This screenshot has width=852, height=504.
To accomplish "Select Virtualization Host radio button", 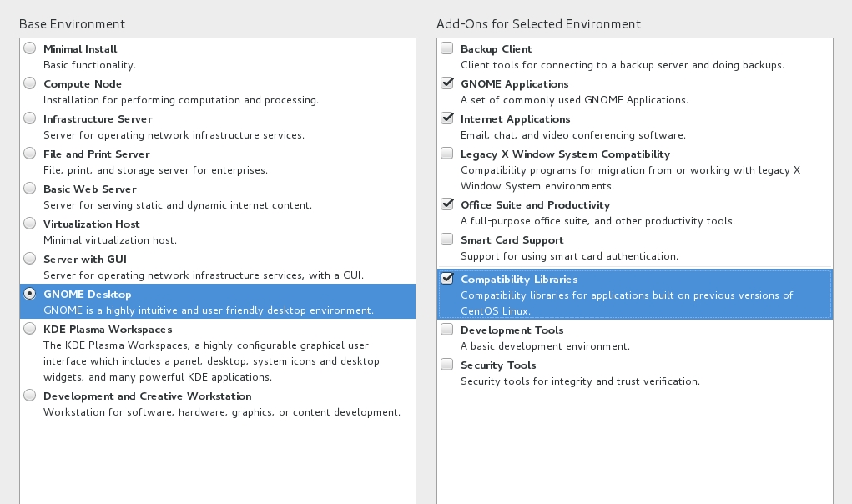I will (30, 224).
